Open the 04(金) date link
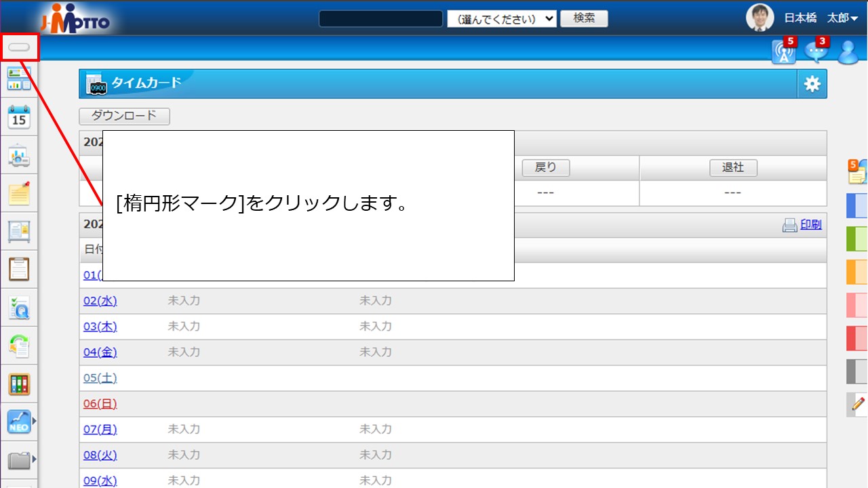This screenshot has width=868, height=488. tap(100, 352)
